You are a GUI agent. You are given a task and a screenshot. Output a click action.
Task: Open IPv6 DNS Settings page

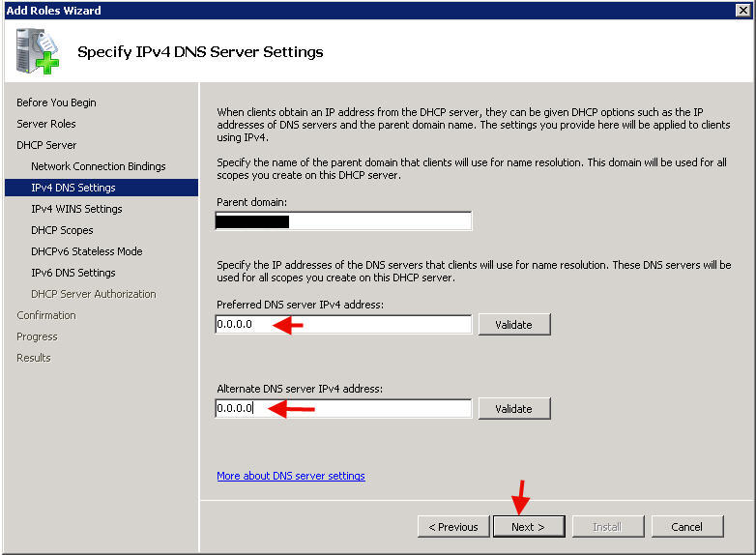[x=73, y=273]
